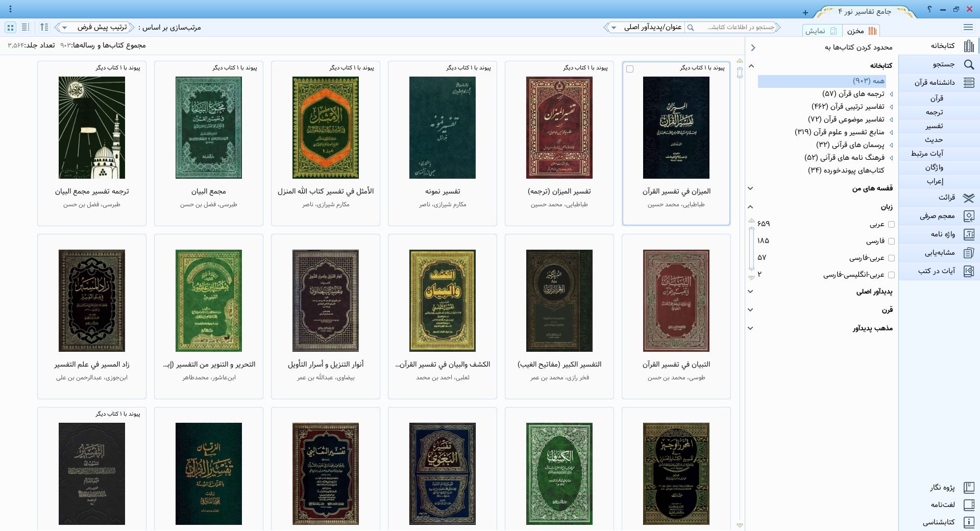Check the فارسی language filter
The height and width of the screenshot is (531, 980).
(x=891, y=241)
